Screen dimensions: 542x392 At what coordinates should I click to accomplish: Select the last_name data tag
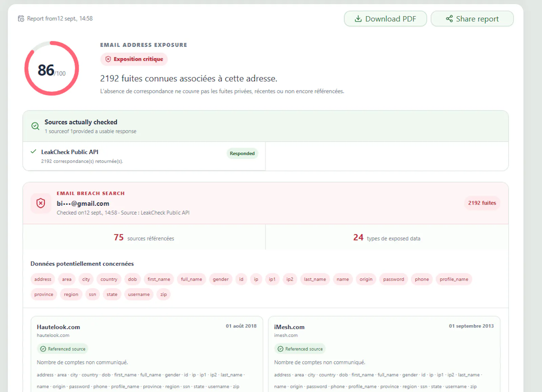tap(315, 279)
